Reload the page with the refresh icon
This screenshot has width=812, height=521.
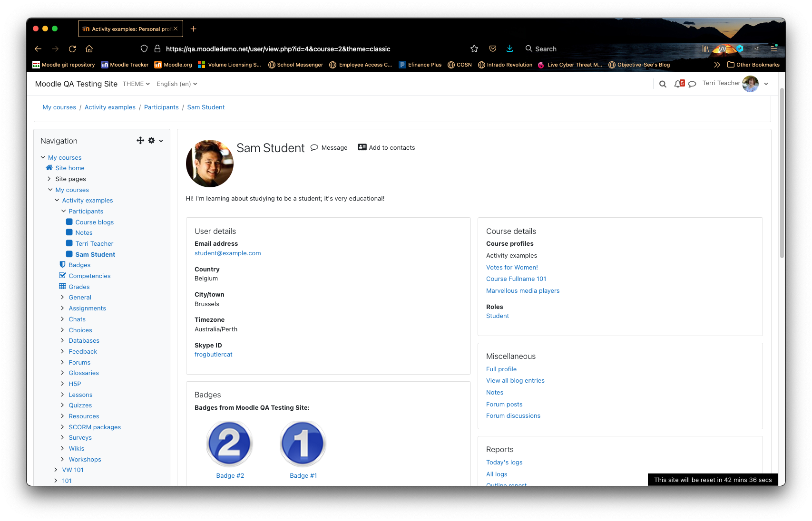[72, 49]
